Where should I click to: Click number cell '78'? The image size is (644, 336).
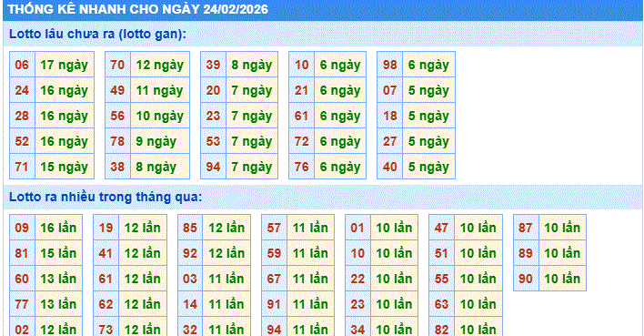pyautogui.click(x=117, y=141)
